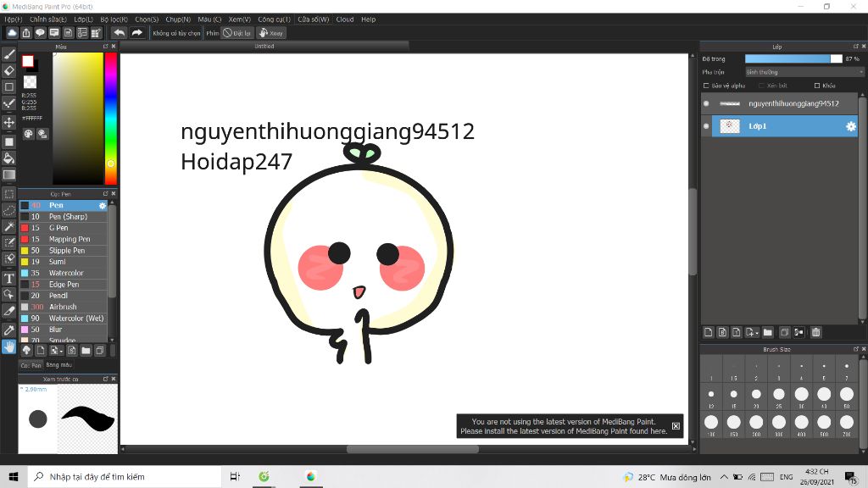Click the share/export icon in top toolbar
The image size is (868, 488).
point(26,33)
